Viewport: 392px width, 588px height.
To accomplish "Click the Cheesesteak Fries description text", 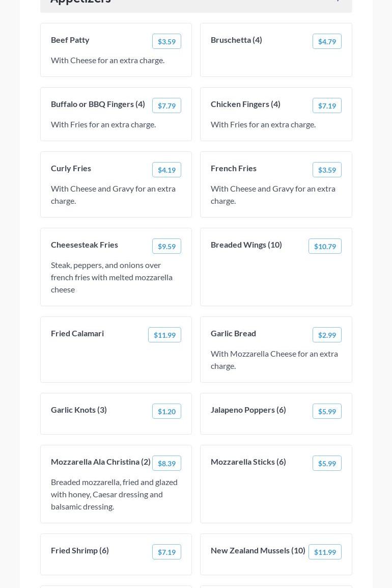I will (111, 277).
